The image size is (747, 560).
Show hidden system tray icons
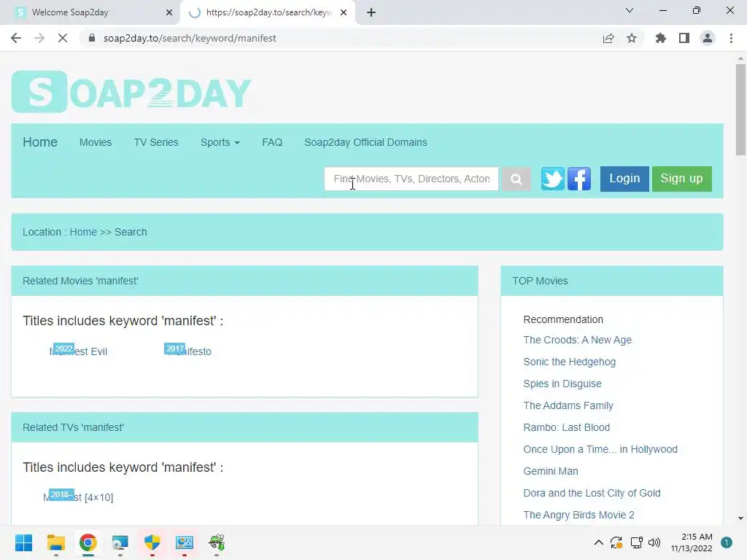(599, 542)
